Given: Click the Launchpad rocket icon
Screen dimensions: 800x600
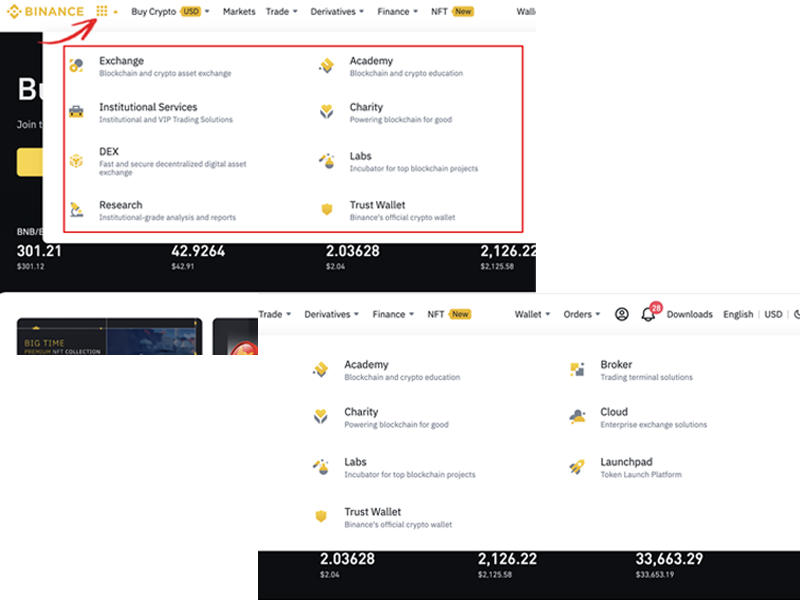Looking at the screenshot, I should pos(577,466).
